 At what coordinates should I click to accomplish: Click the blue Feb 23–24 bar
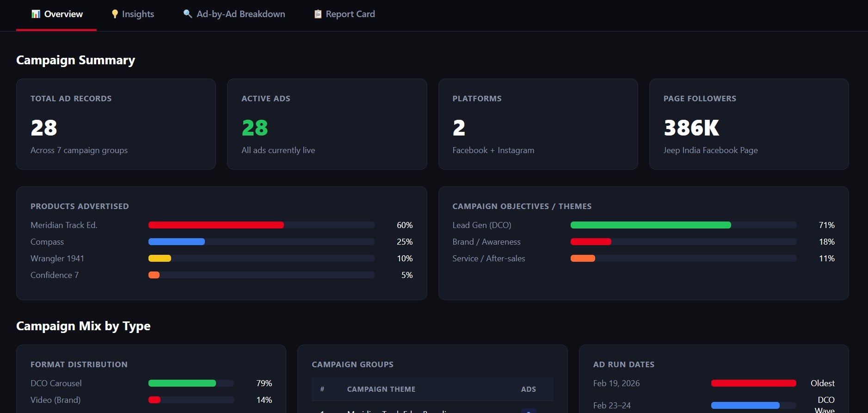(x=745, y=406)
